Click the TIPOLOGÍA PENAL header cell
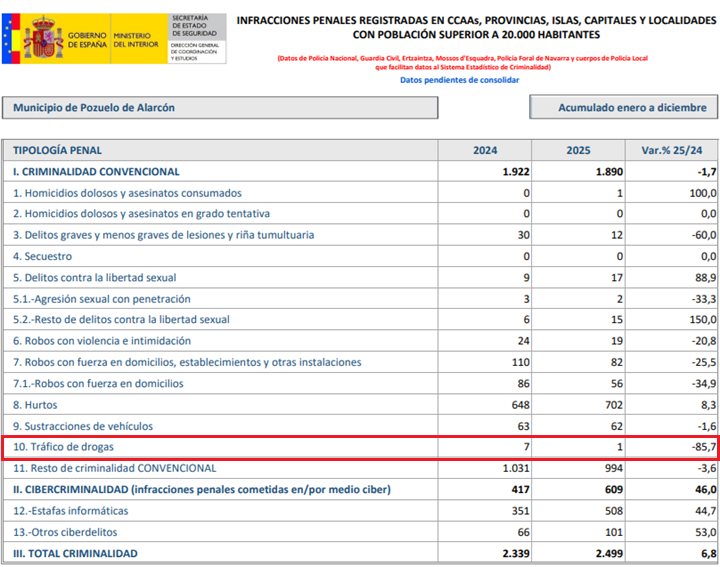 coord(220,151)
